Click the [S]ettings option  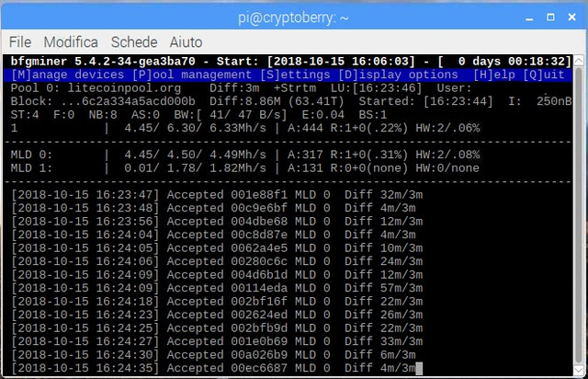[296, 75]
